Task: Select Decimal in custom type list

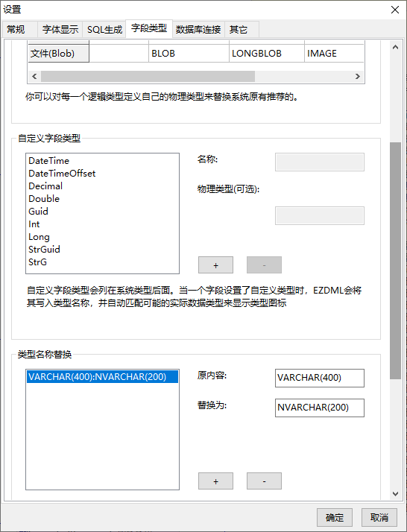Action: (x=102, y=186)
